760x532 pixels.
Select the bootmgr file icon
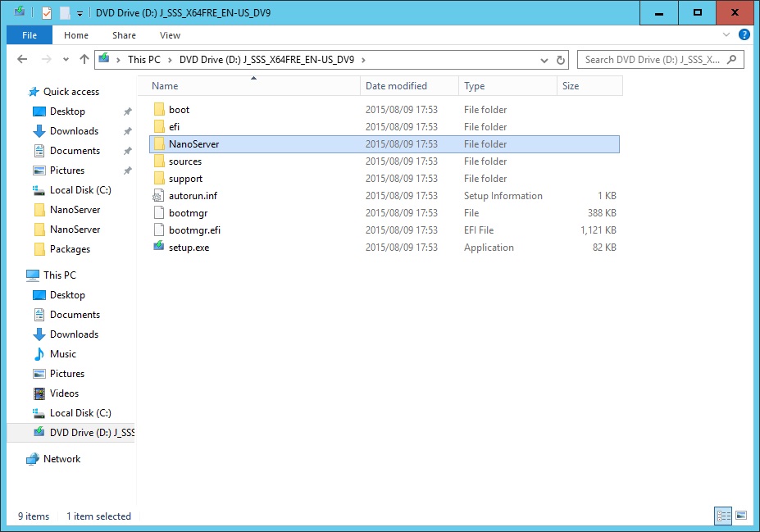point(158,212)
